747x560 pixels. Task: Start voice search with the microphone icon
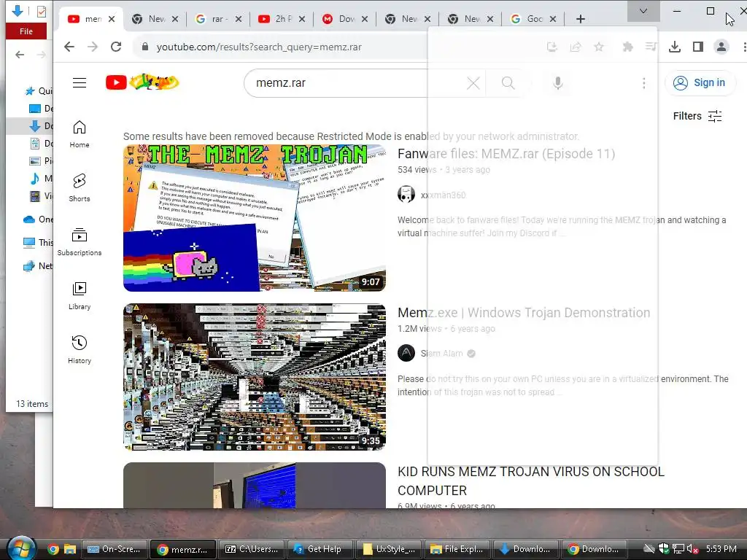tap(558, 83)
